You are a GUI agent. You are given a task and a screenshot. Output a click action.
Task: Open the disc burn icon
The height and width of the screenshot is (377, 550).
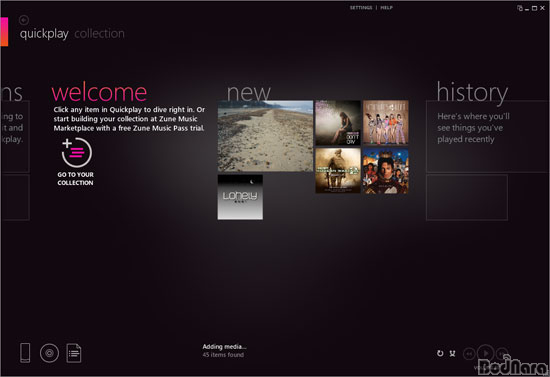pyautogui.click(x=49, y=353)
